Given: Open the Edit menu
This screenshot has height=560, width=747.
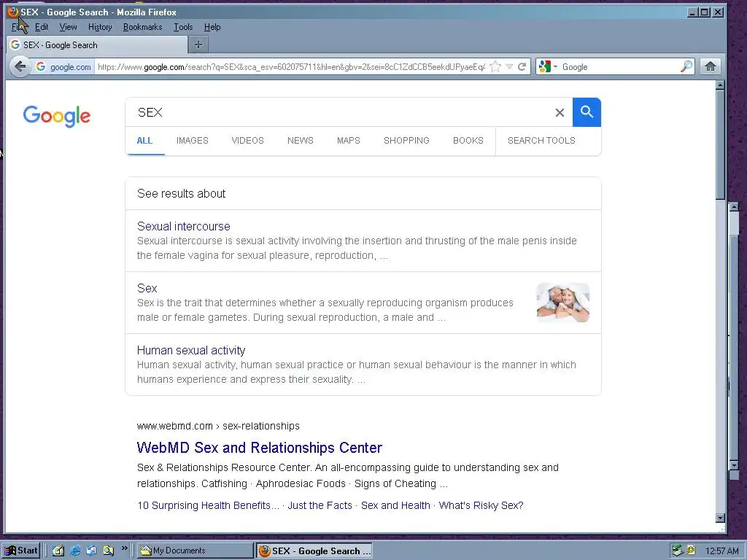Looking at the screenshot, I should (42, 27).
